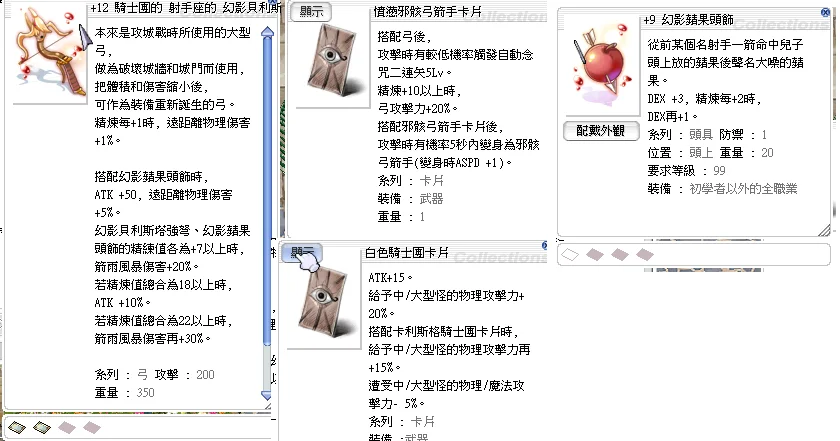
Task: Close the 白色騎士團卡片 info window
Action: (x=546, y=244)
